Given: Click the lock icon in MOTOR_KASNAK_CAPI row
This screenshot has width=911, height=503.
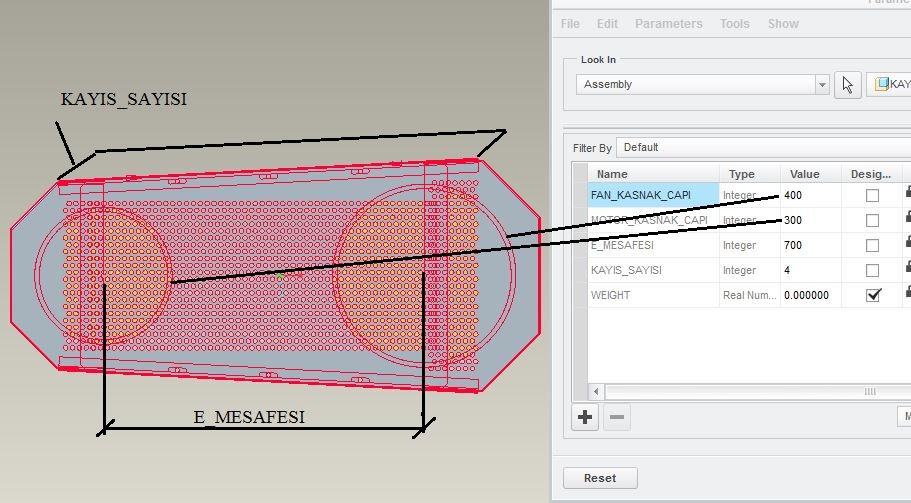Looking at the screenshot, I should pyautogui.click(x=908, y=217).
